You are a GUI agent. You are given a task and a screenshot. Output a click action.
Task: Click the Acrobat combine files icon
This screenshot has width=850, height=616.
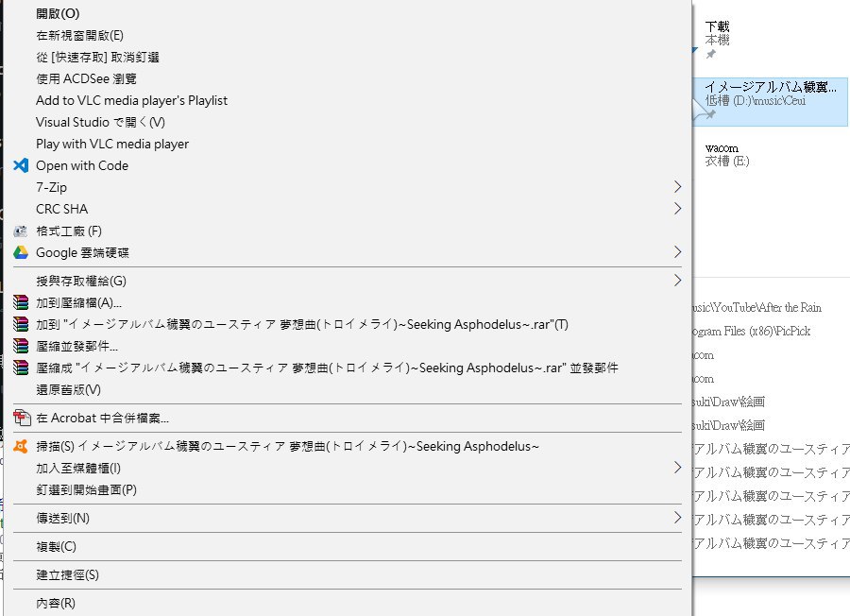pyautogui.click(x=22, y=419)
